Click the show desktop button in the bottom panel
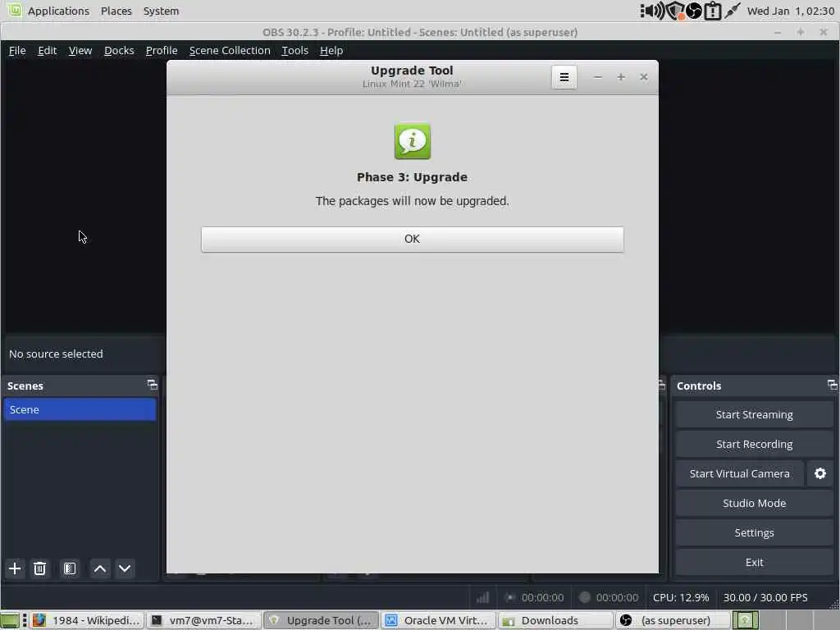The image size is (840, 630). [x=10, y=620]
